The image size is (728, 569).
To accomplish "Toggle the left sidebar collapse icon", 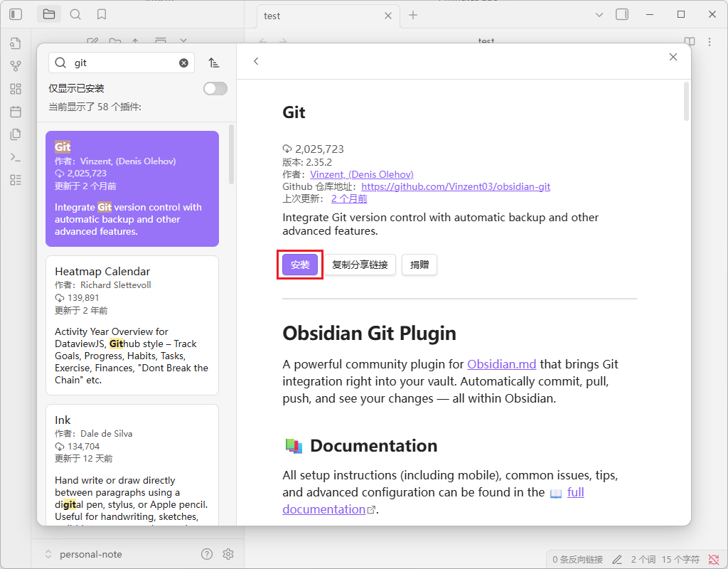I will pos(16,14).
